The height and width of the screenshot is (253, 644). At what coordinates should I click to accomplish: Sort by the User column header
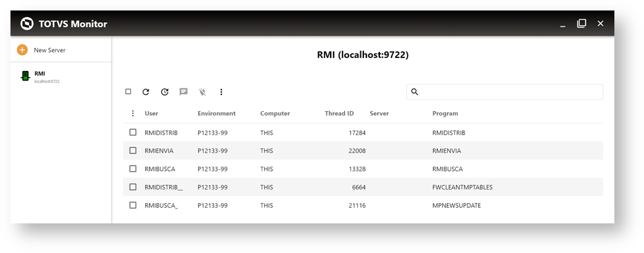point(151,114)
